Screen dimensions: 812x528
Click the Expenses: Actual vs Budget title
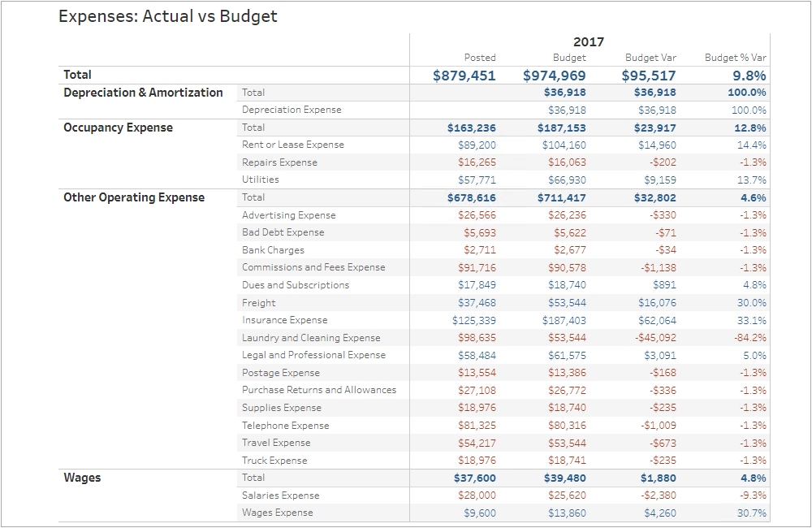point(168,16)
